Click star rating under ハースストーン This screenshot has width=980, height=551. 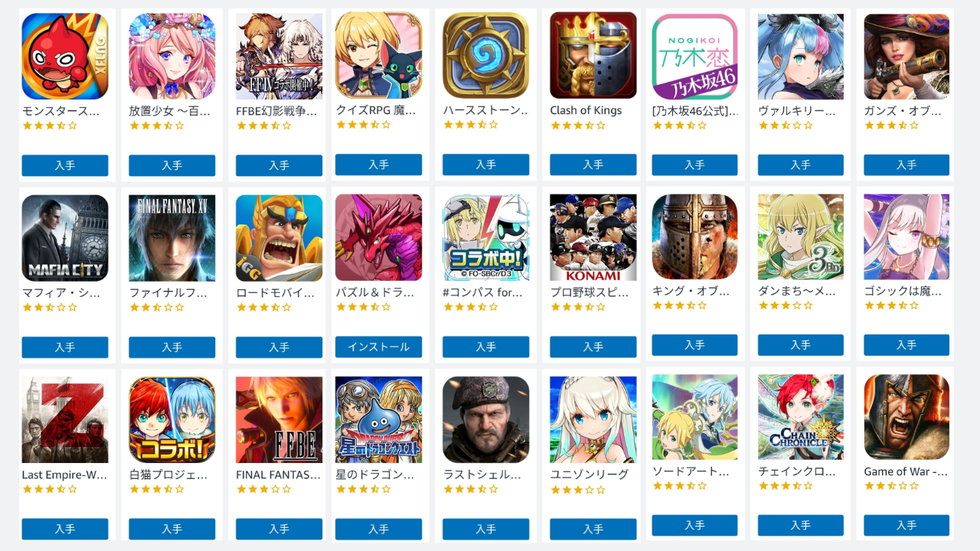[x=470, y=125]
